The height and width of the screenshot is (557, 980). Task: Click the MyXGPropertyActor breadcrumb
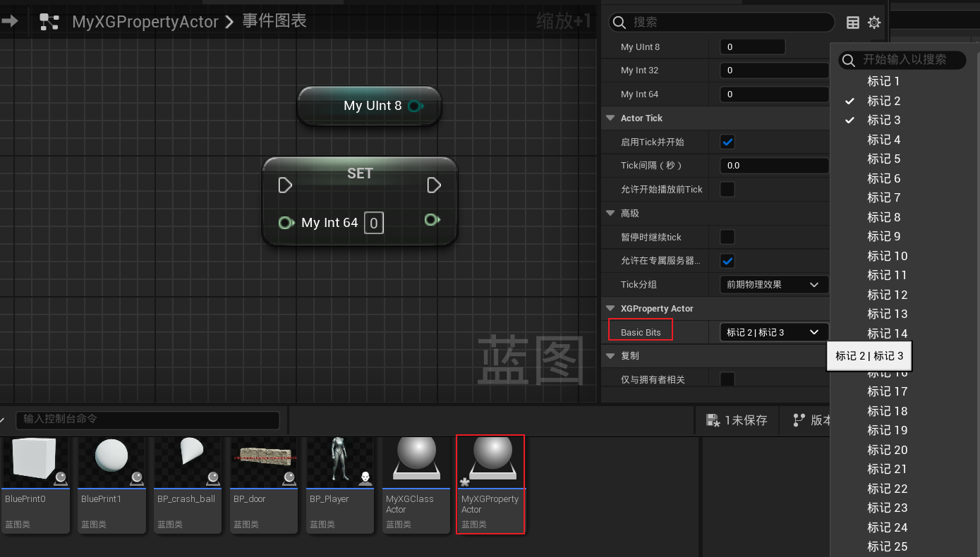145,22
